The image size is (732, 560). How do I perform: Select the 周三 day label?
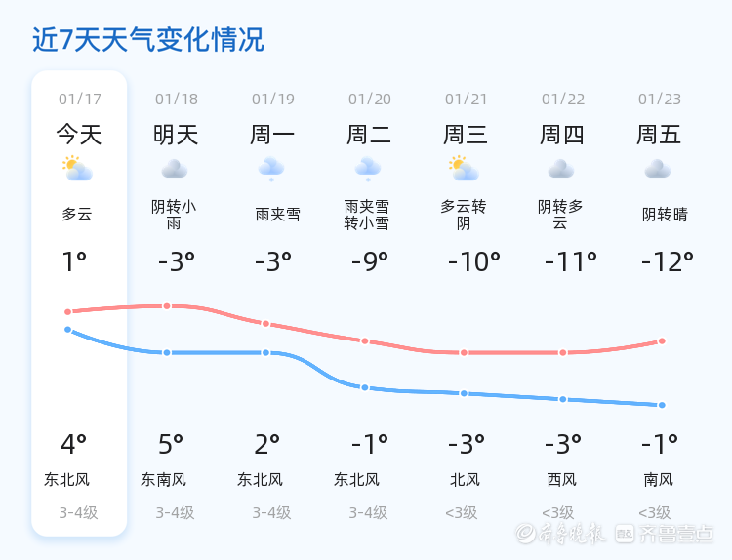tap(466, 135)
